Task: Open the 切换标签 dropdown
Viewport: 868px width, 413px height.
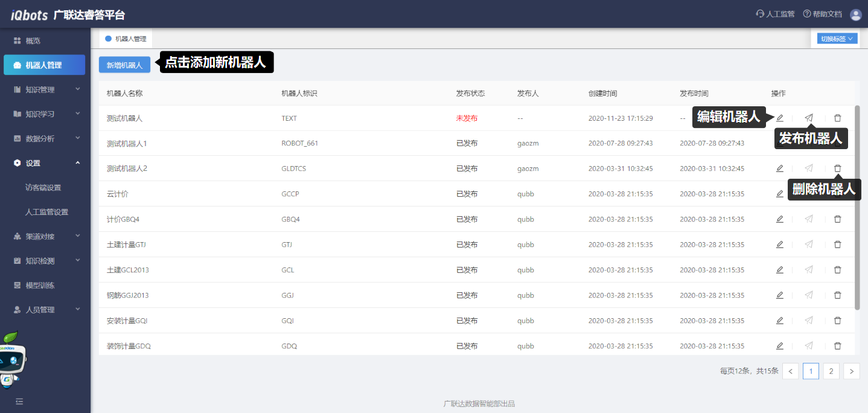Action: click(835, 39)
